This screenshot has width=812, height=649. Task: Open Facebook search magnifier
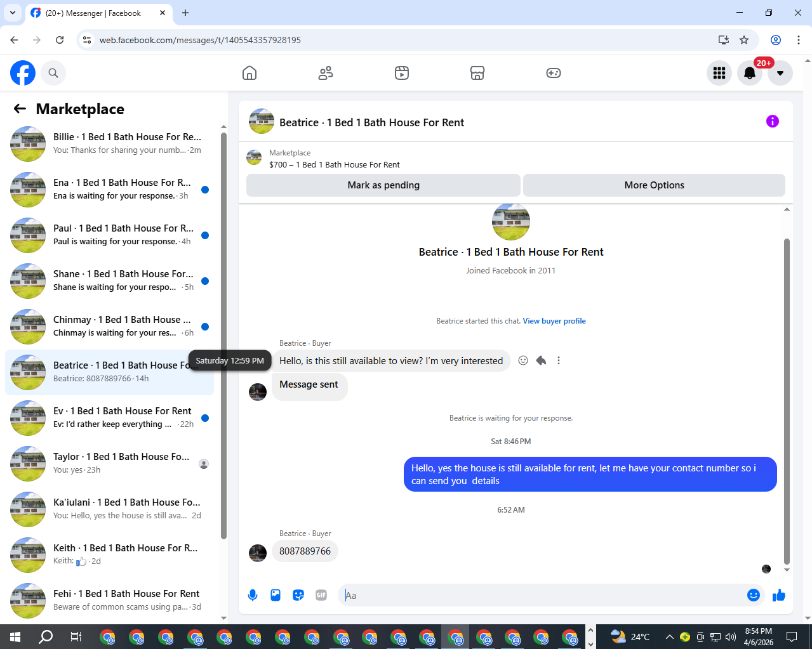[53, 73]
